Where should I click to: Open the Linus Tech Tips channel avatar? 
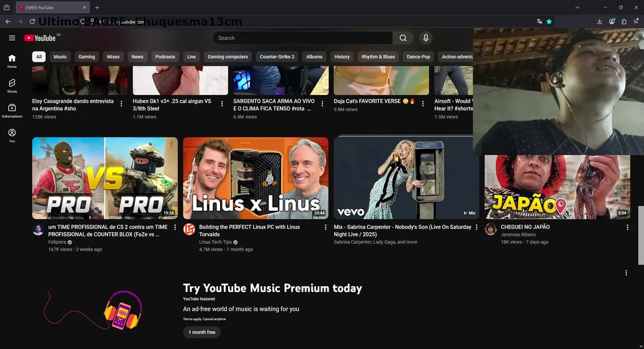[x=189, y=230]
